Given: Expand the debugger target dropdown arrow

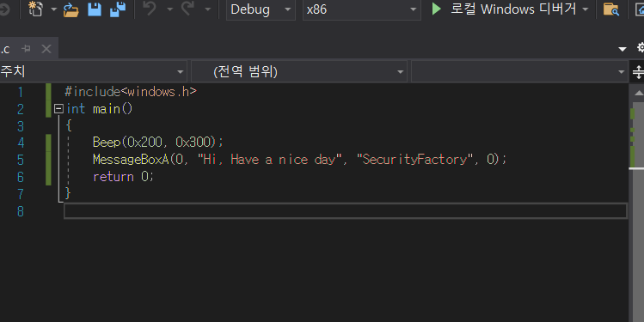Looking at the screenshot, I should tap(586, 9).
